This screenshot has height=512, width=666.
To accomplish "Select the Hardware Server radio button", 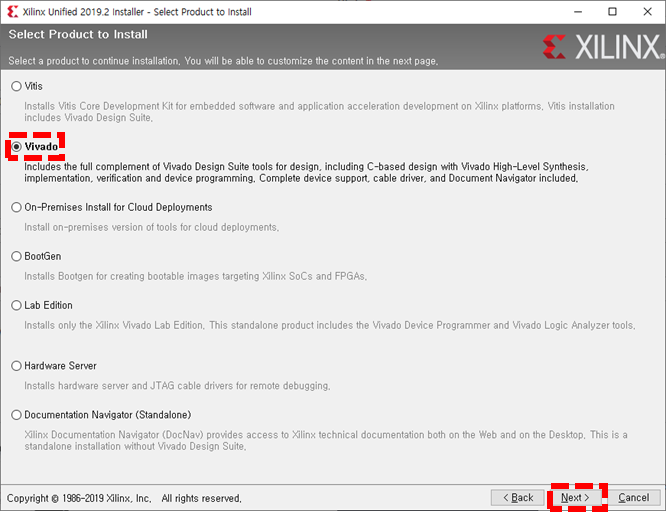I will point(16,366).
